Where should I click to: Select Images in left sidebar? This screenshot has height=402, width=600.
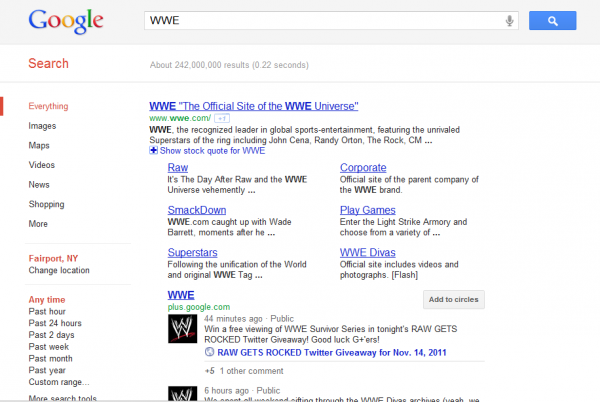pos(42,126)
